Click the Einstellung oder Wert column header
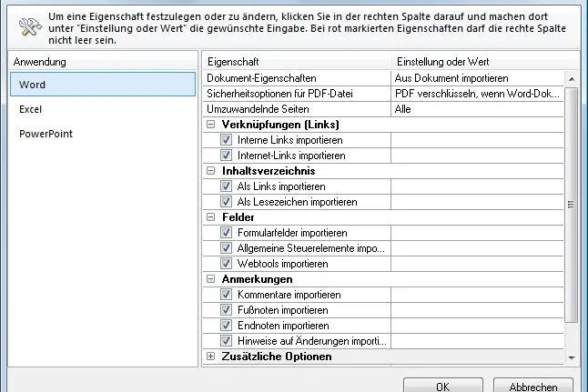Viewport: 588px width, 392px height. pyautogui.click(x=485, y=62)
